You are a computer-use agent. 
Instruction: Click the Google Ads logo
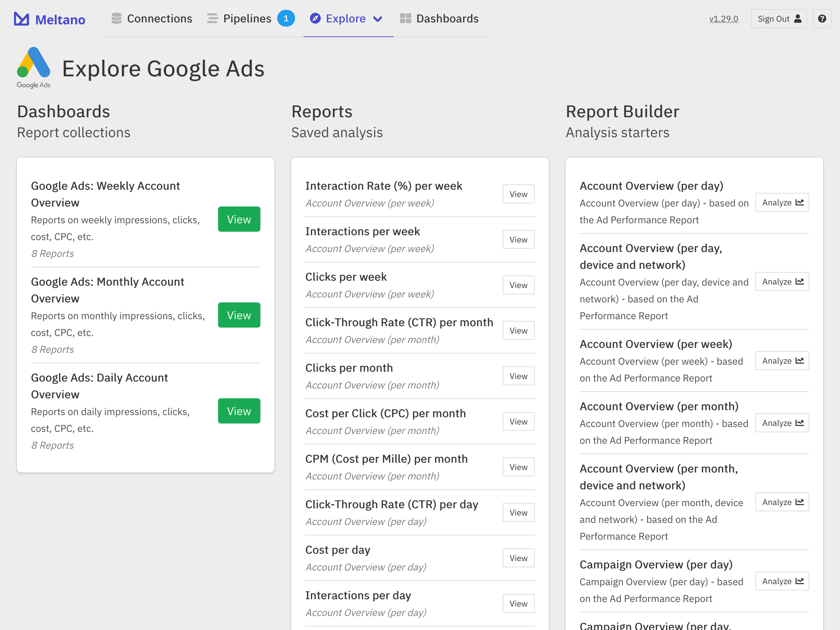coord(33,68)
